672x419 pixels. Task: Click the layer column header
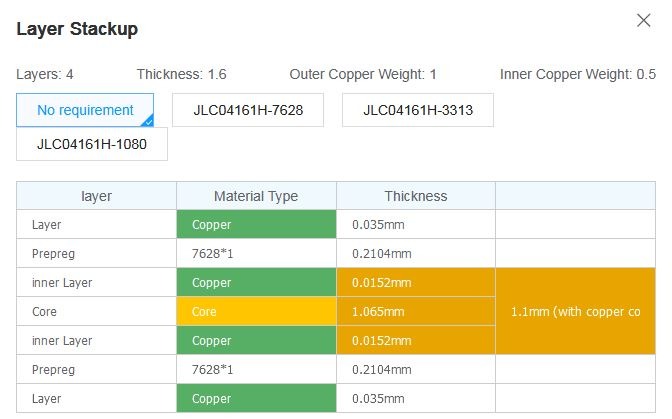pos(96,196)
